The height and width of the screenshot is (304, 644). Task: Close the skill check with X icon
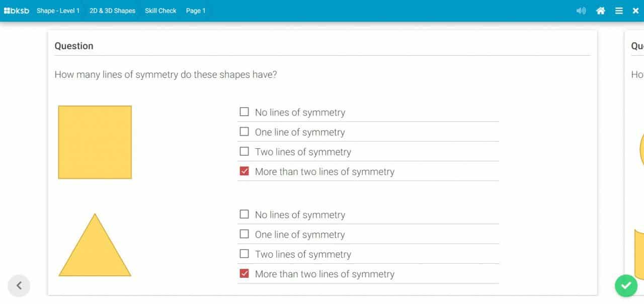[635, 11]
